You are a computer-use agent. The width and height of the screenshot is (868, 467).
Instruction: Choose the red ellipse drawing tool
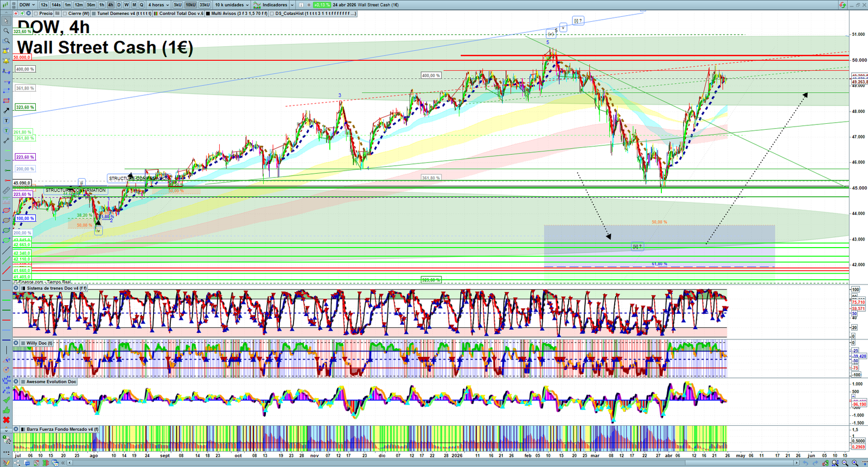(x=6, y=210)
